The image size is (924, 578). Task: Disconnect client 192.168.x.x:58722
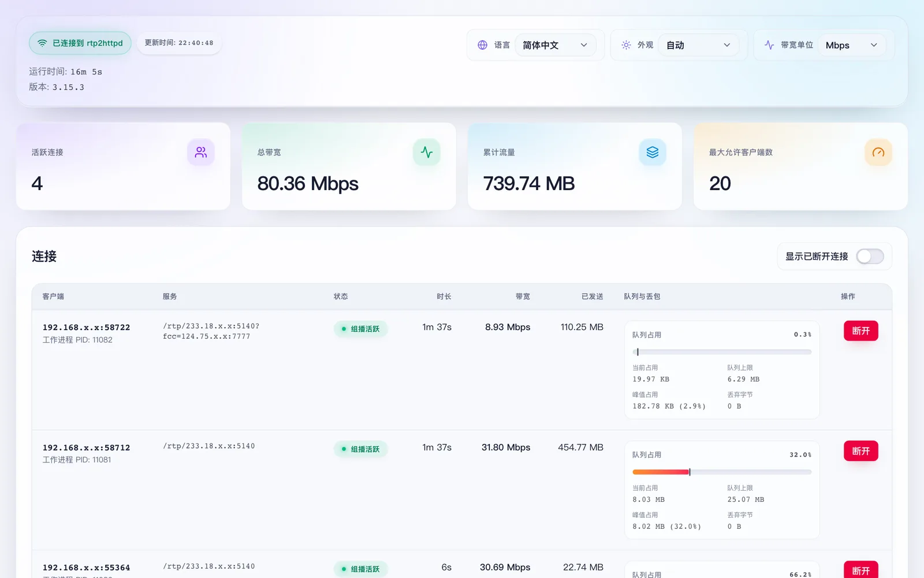click(x=861, y=331)
